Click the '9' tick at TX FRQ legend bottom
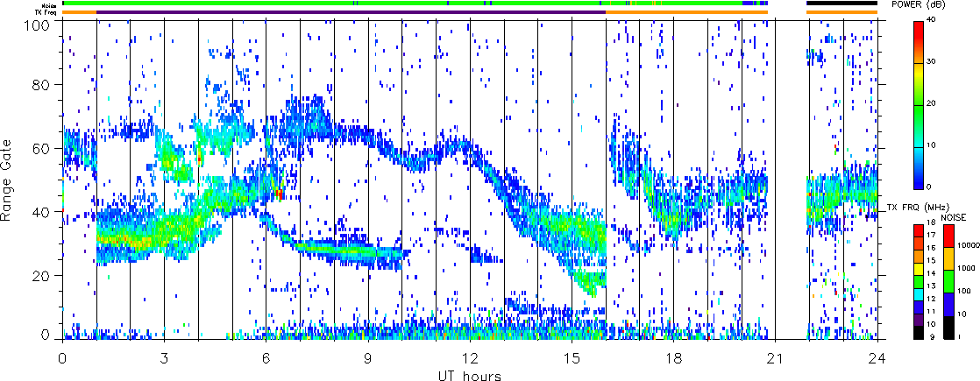980x381 pixels. [x=934, y=336]
